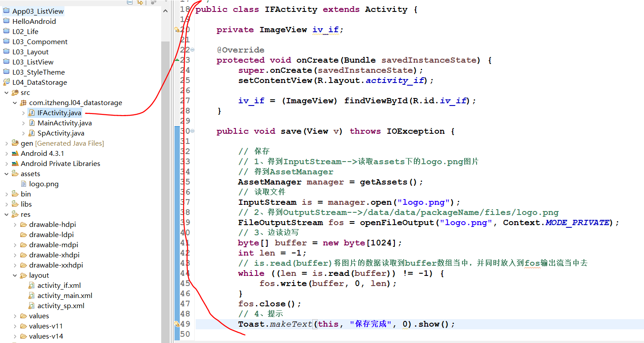The height and width of the screenshot is (343, 644).
Task: Click the MODE_PRIVATE constant in code
Action: tap(577, 222)
